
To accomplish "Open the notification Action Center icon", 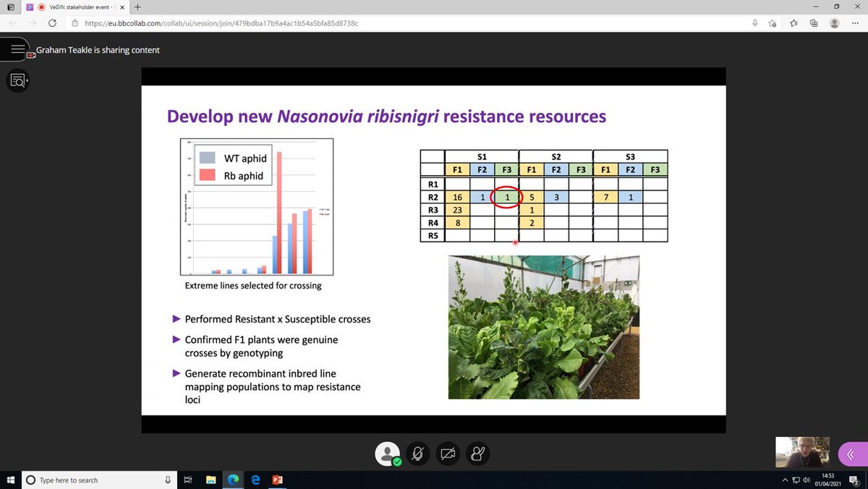I will [x=855, y=480].
